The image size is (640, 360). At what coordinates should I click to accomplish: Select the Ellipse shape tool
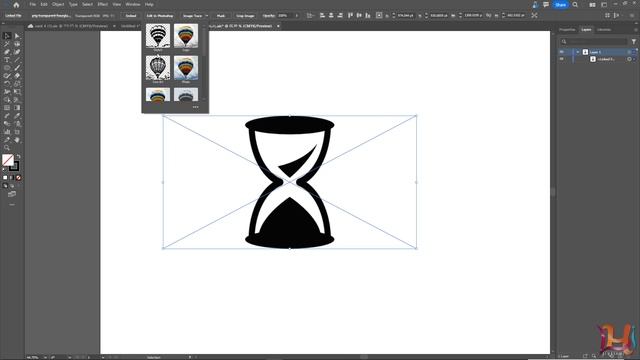[x=7, y=68]
